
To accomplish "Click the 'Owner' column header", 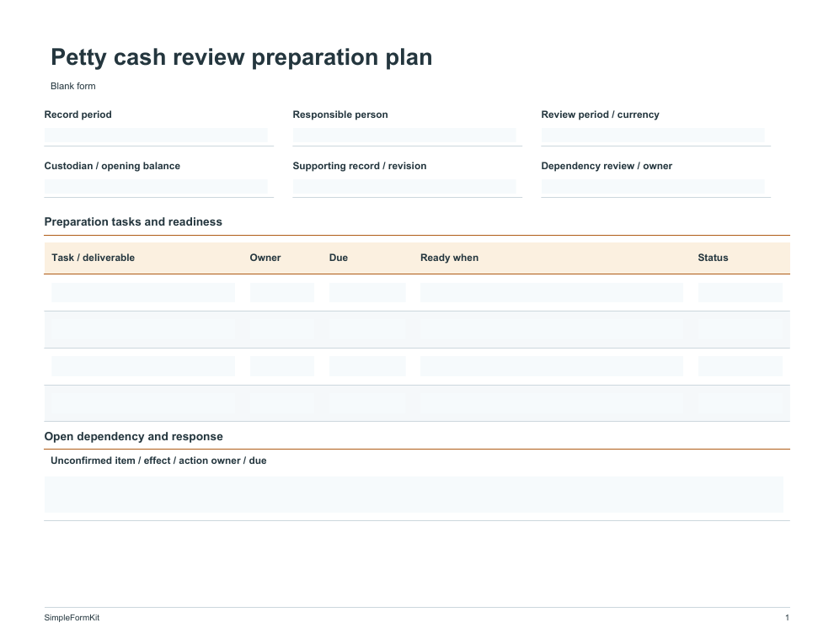I will pyautogui.click(x=265, y=258).
